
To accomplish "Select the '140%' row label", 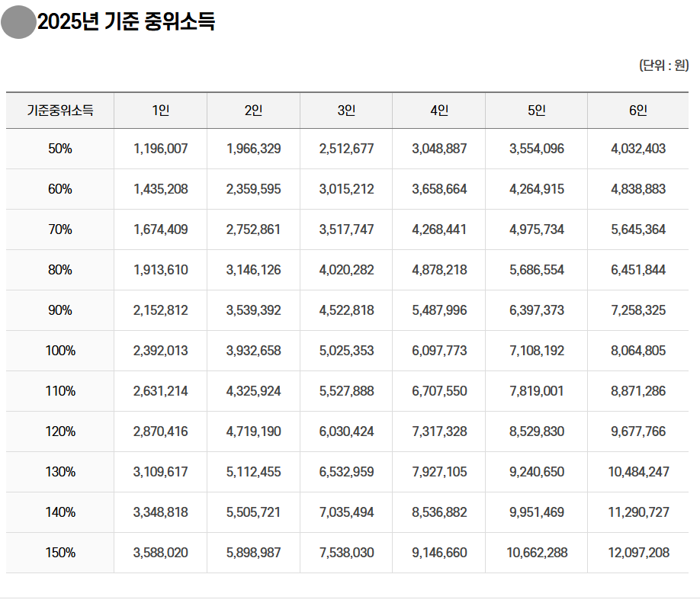I will point(60,512).
